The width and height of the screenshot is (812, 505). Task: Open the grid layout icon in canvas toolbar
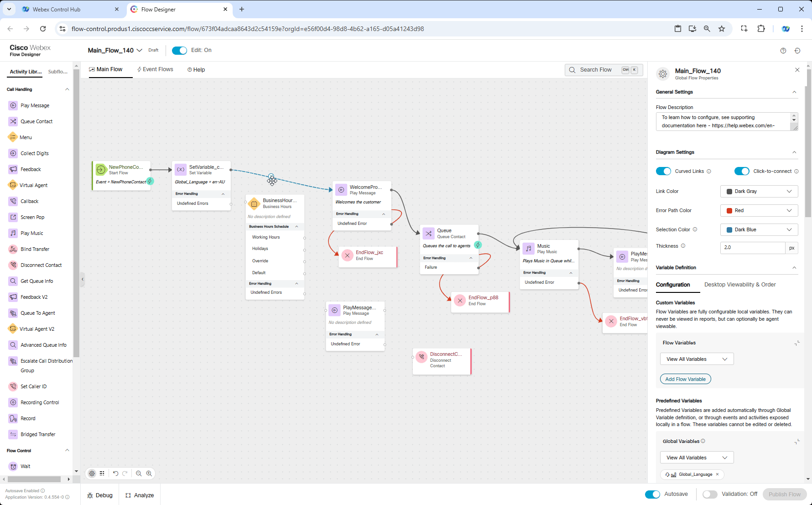point(102,474)
